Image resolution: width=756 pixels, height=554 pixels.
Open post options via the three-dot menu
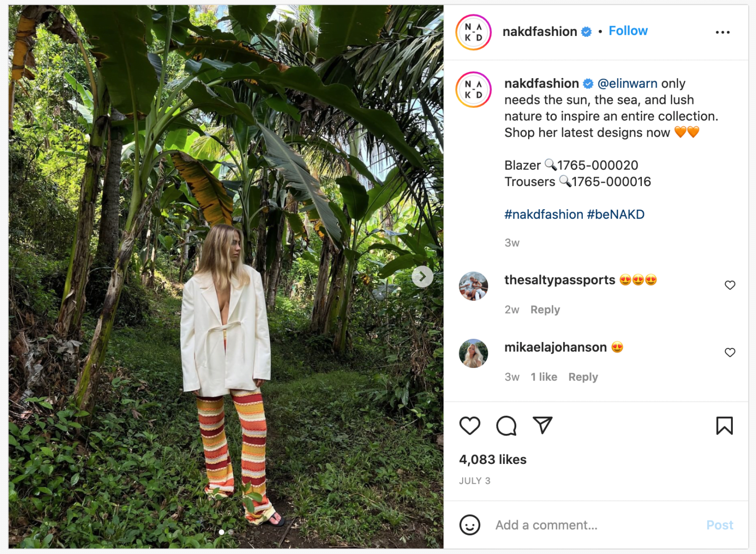click(x=723, y=31)
